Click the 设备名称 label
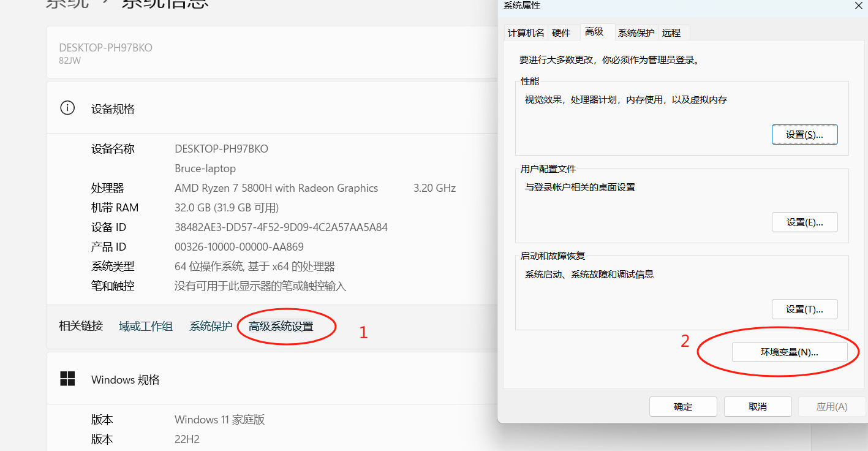Viewport: 868px width, 451px height. click(113, 149)
